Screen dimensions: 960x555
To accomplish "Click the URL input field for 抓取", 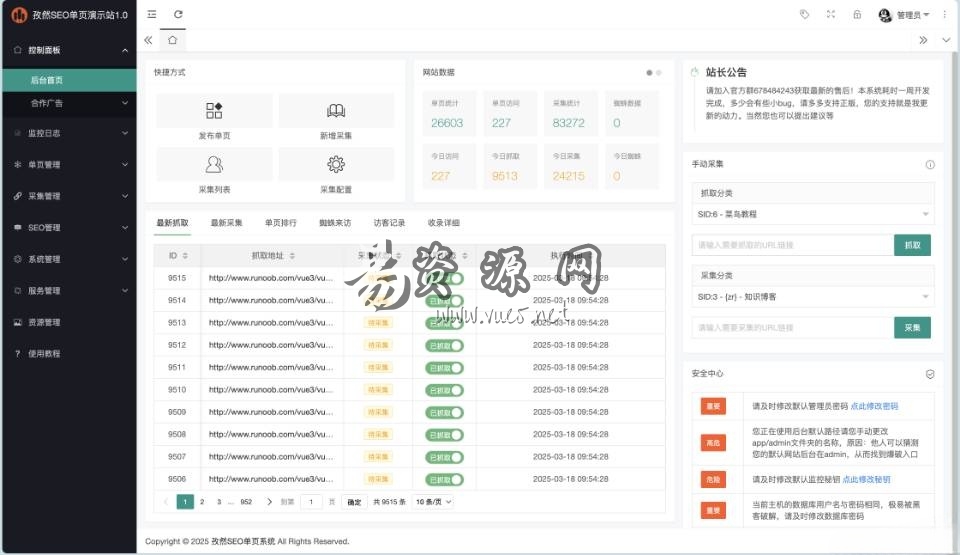I will tap(792, 245).
